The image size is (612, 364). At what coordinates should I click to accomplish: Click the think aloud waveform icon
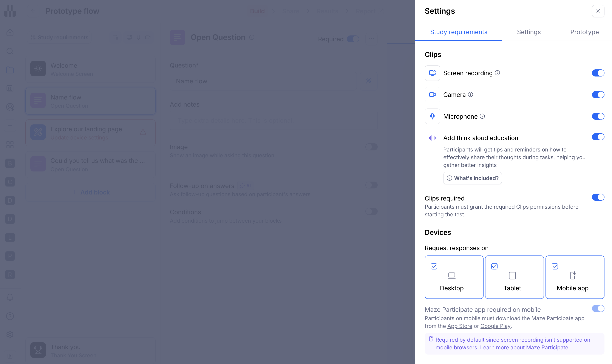pos(432,138)
